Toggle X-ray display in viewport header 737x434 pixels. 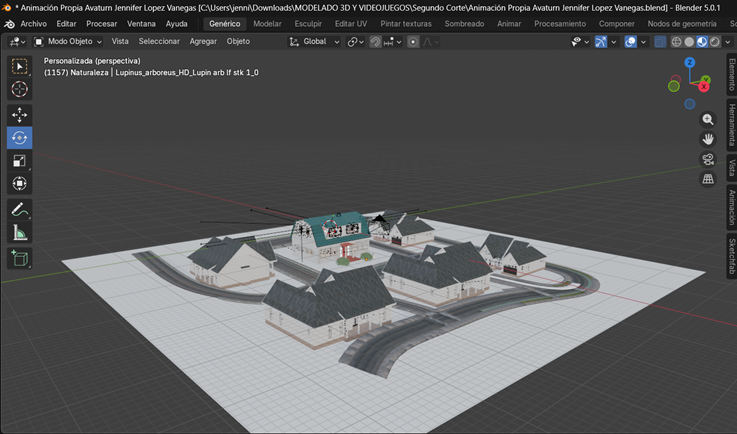(660, 42)
